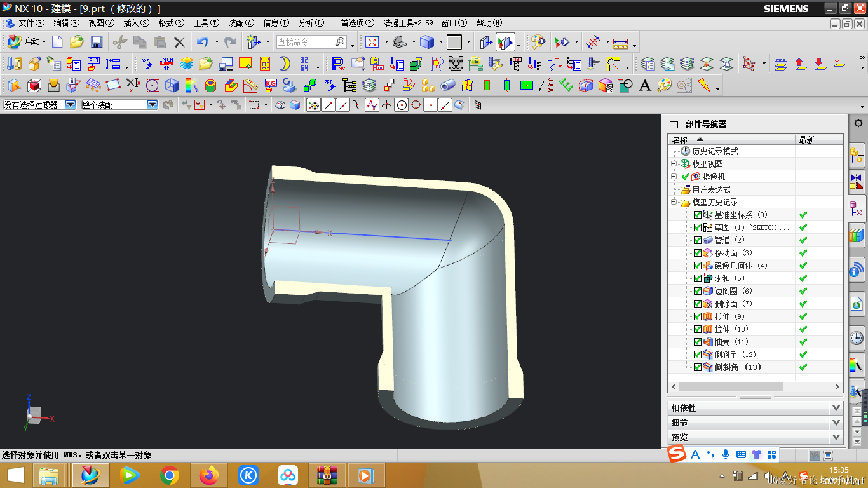The height and width of the screenshot is (488, 868).
Task: Fit the model view to window
Action: pyautogui.click(x=372, y=42)
